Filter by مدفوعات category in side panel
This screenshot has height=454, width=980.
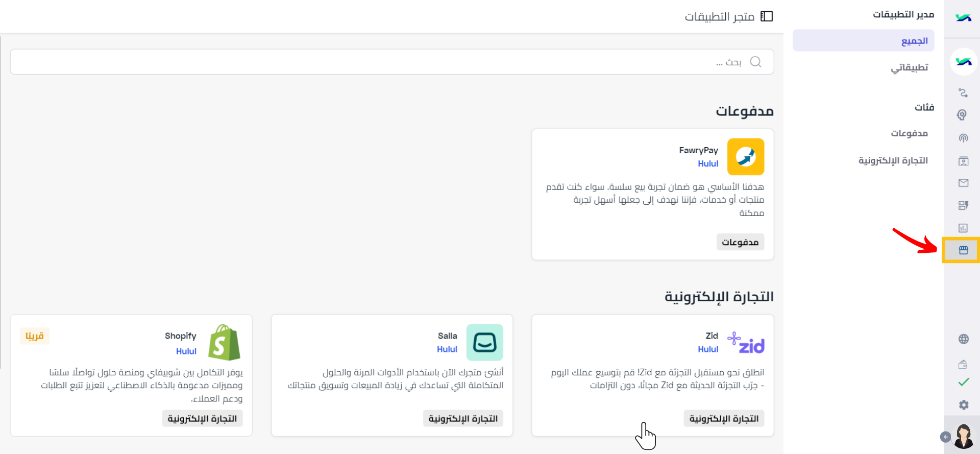pyautogui.click(x=910, y=133)
